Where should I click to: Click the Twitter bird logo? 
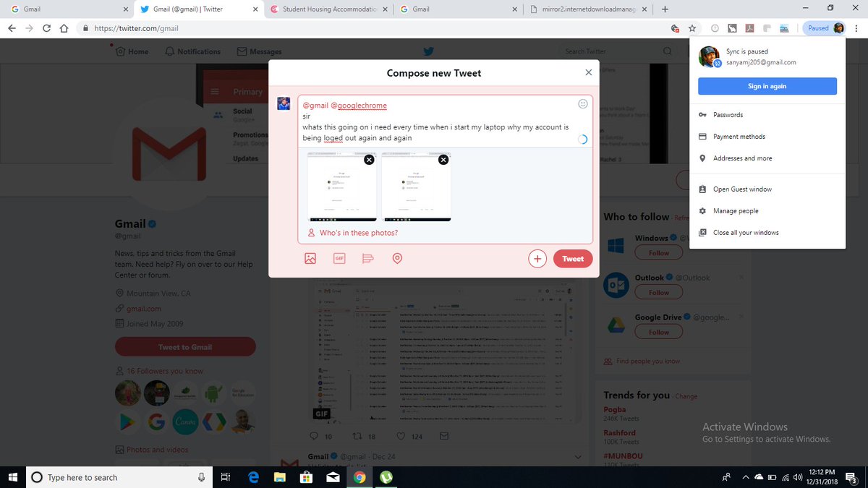428,51
